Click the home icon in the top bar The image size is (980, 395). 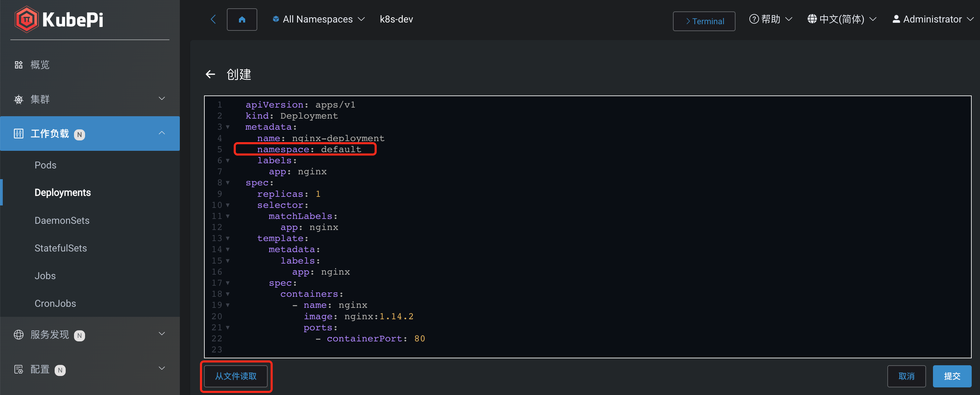point(242,19)
